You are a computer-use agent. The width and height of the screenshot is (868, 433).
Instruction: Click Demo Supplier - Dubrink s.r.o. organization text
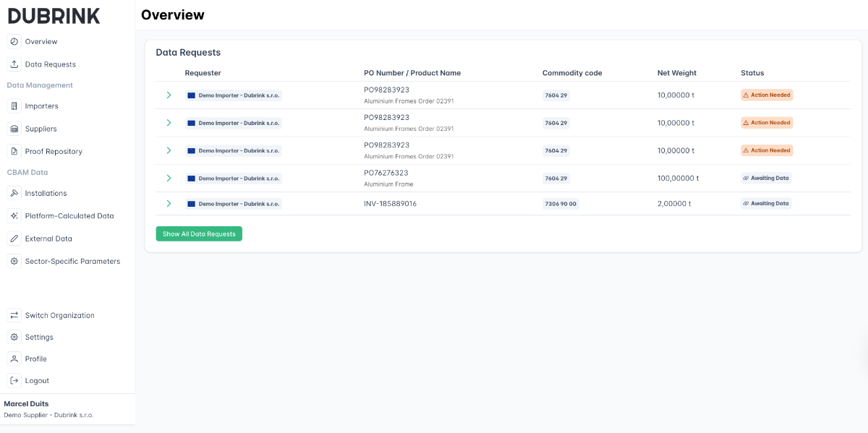pyautogui.click(x=48, y=415)
